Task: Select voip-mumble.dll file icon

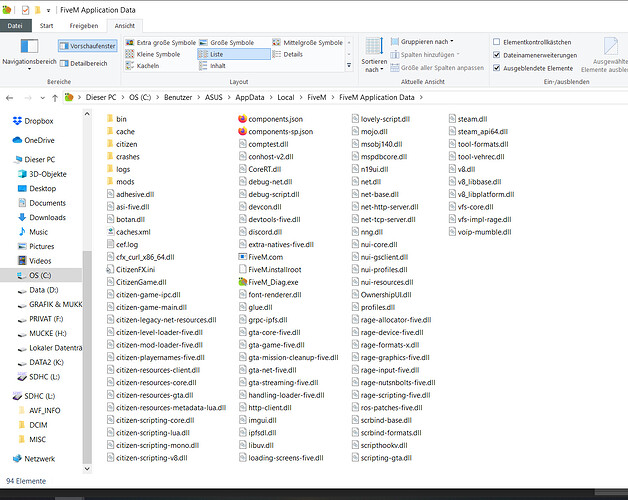Action: click(452, 232)
